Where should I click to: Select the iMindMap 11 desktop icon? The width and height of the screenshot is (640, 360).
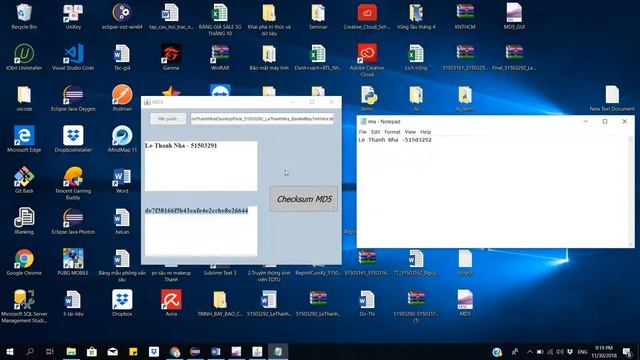pyautogui.click(x=122, y=139)
